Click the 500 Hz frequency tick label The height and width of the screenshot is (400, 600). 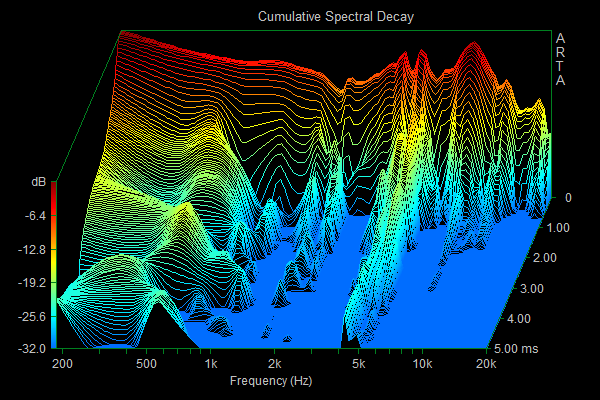(146, 365)
